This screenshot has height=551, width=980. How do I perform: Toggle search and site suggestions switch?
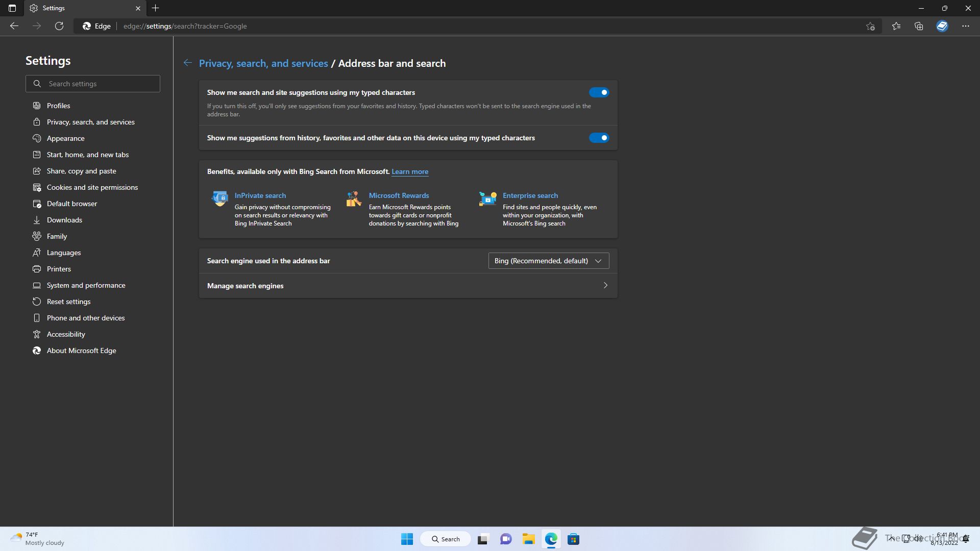[599, 92]
